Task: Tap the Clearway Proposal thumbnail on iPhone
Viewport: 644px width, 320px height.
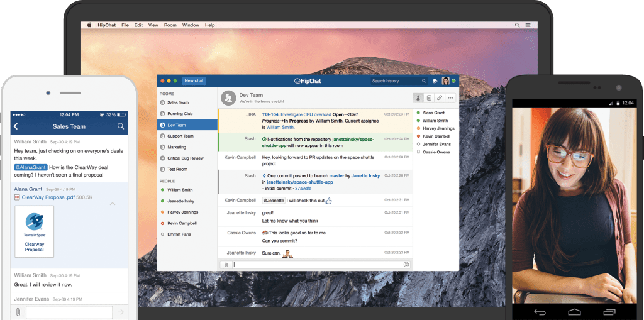Action: tap(34, 231)
